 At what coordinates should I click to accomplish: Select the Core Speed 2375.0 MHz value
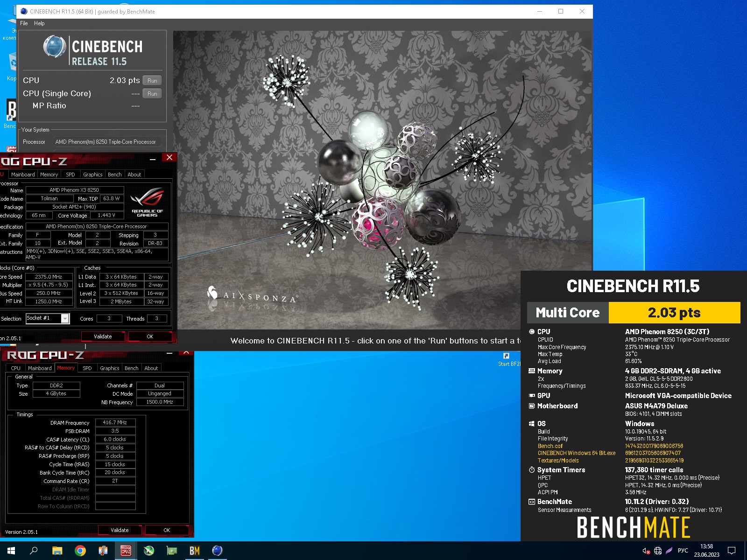(x=49, y=277)
